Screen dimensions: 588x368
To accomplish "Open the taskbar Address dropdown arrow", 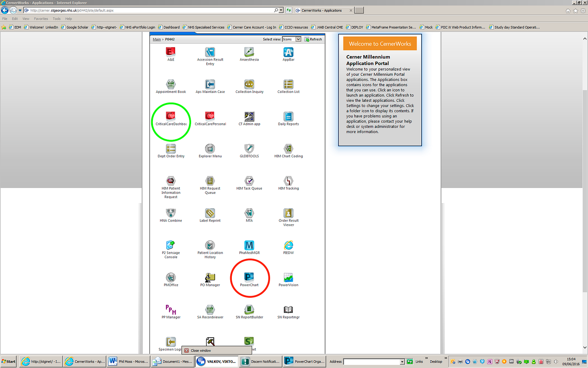I will (402, 362).
